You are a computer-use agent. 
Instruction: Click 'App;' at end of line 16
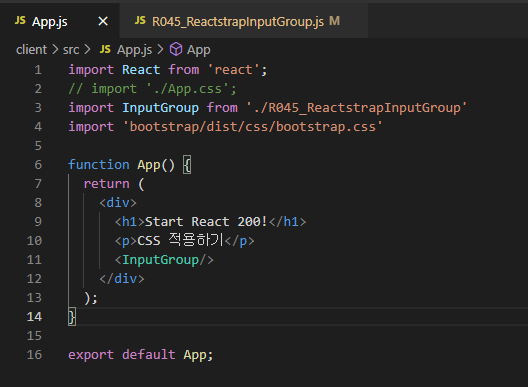[198, 355]
